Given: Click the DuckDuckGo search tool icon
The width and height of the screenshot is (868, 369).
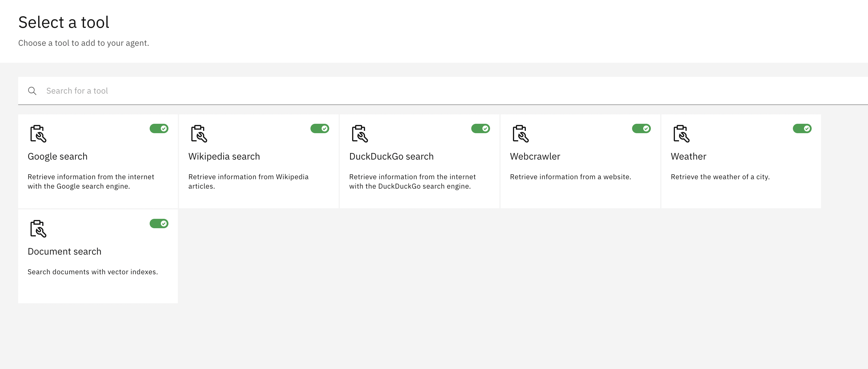Looking at the screenshot, I should coord(359,134).
